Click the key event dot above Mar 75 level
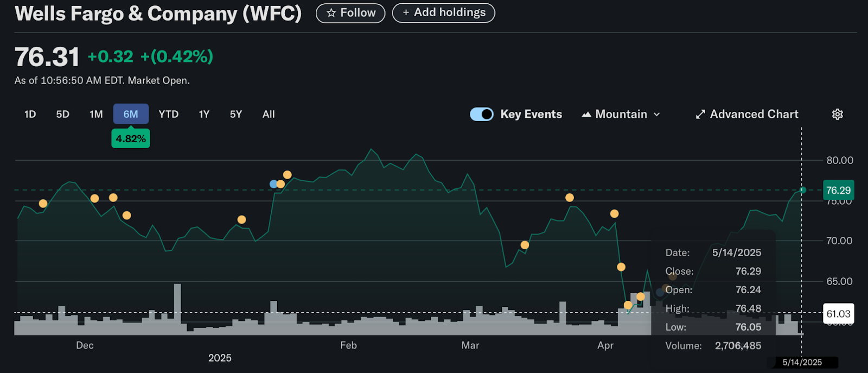This screenshot has width=868, height=373. click(570, 198)
